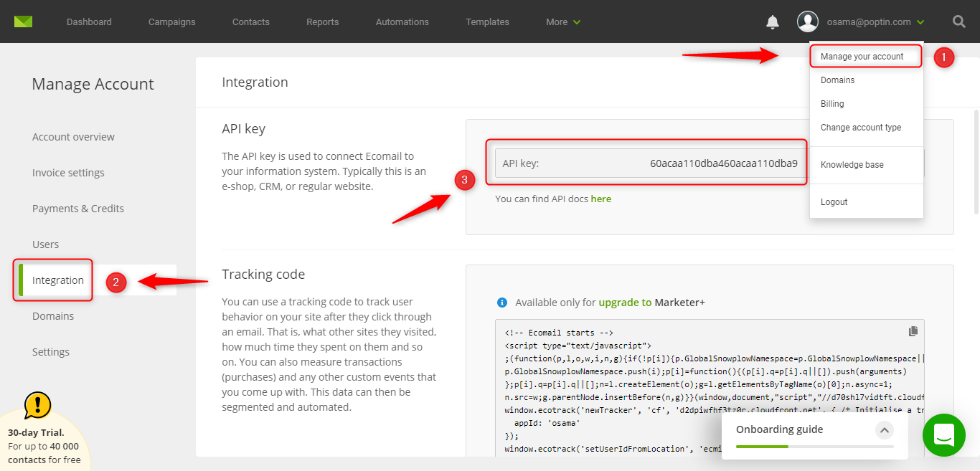Go to Templates

click(488, 22)
